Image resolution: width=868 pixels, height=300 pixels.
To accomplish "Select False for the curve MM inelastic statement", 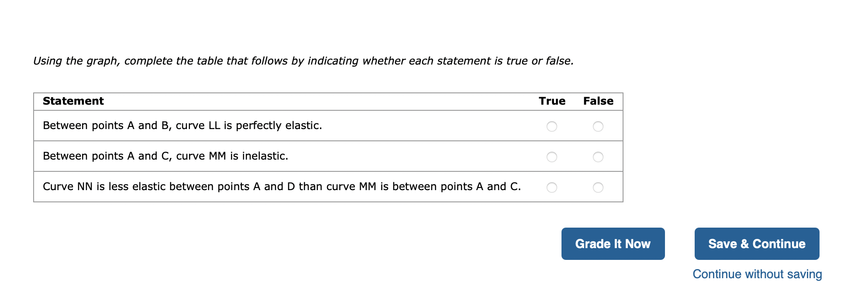I will point(598,156).
